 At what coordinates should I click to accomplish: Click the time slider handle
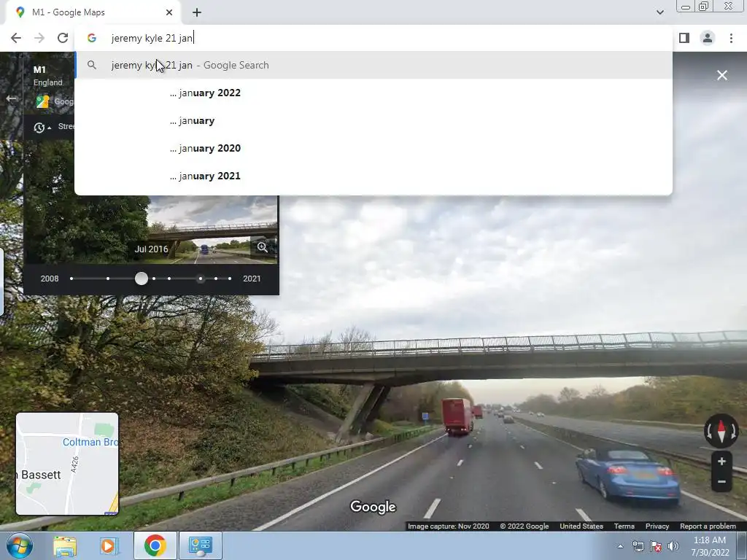coord(141,279)
